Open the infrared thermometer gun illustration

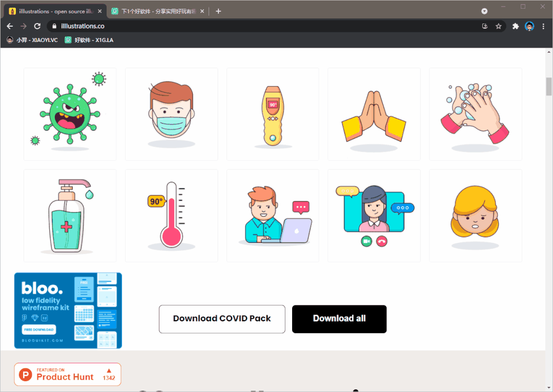pos(273,114)
